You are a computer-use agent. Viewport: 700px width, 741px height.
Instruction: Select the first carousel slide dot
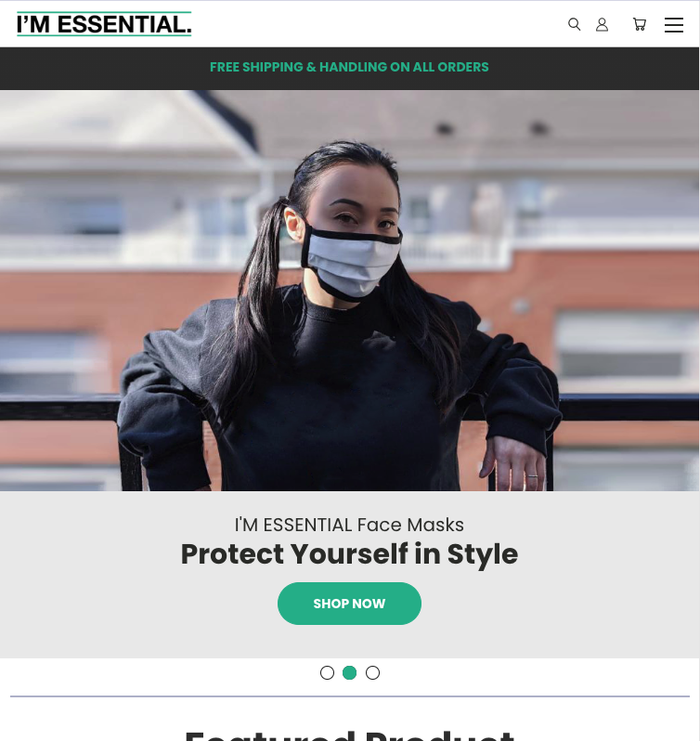click(x=327, y=672)
